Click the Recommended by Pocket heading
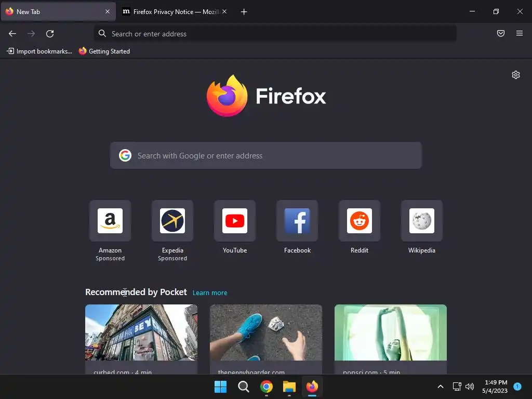The height and width of the screenshot is (399, 532). click(x=136, y=292)
